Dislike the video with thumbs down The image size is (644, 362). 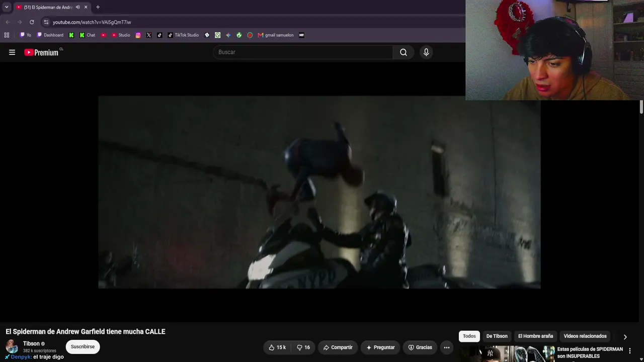pyautogui.click(x=303, y=347)
